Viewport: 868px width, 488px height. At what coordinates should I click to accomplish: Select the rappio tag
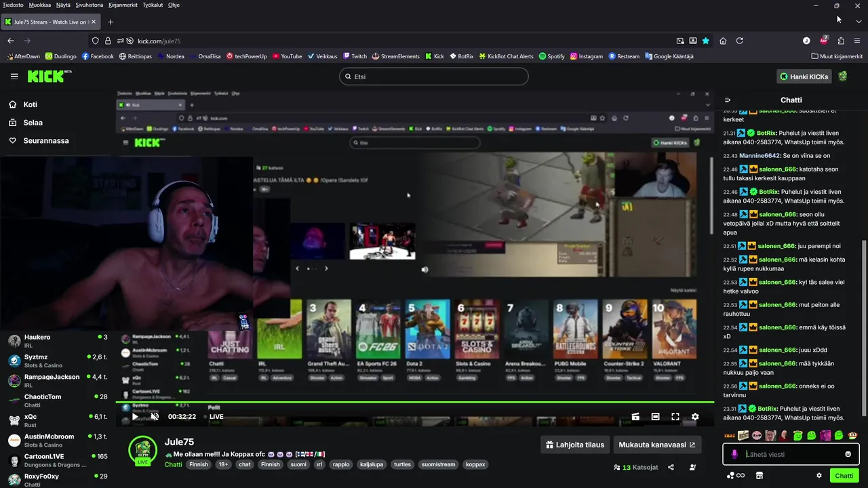(341, 465)
